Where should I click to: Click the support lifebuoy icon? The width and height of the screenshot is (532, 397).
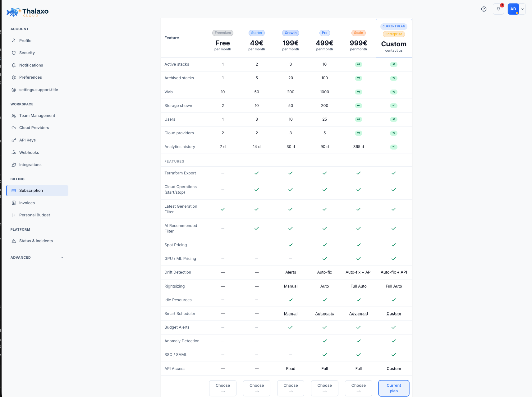[14, 90]
